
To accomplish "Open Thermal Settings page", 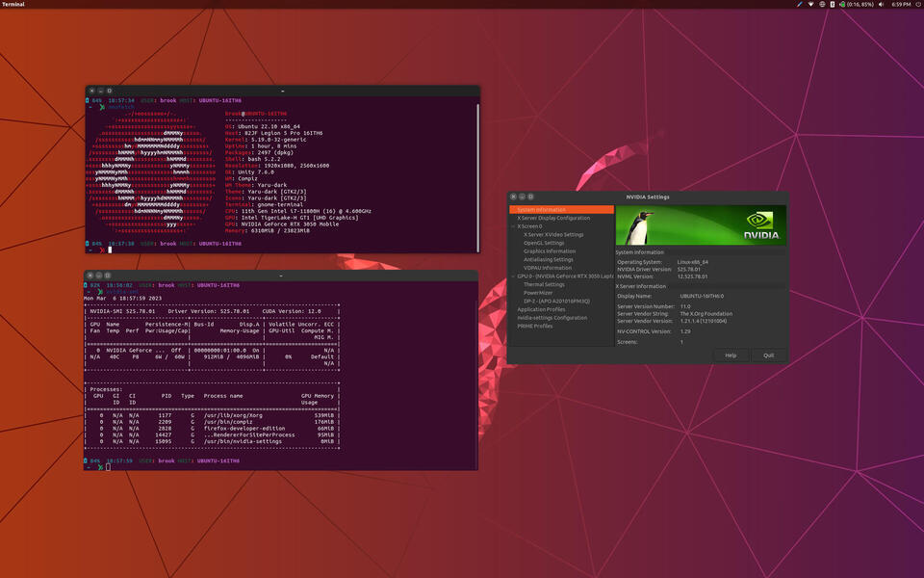I will pos(544,284).
